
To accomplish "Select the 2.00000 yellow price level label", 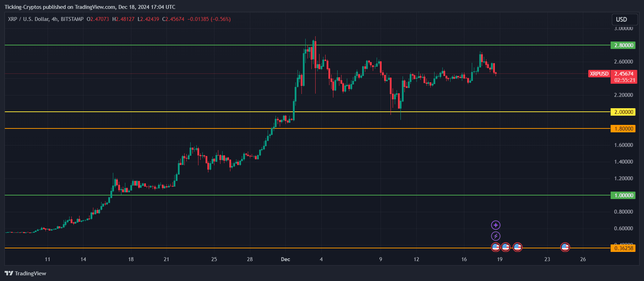I will pos(623,112).
